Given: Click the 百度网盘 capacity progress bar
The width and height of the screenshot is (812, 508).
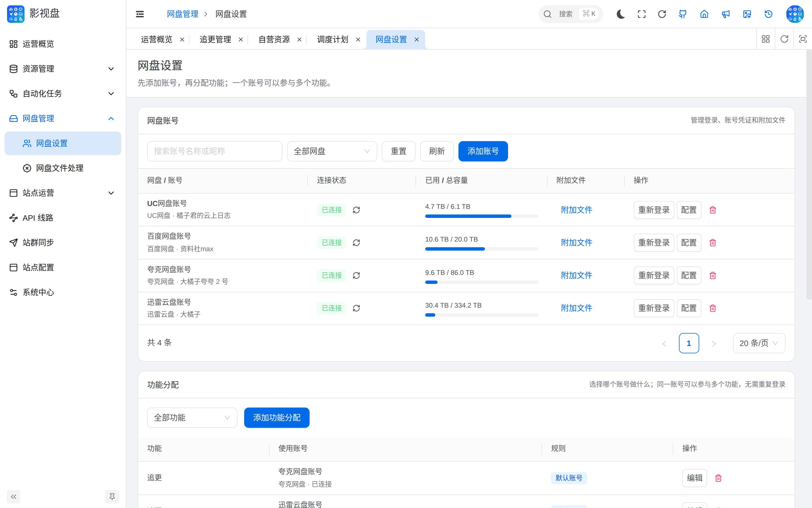Looking at the screenshot, I should coord(482,249).
